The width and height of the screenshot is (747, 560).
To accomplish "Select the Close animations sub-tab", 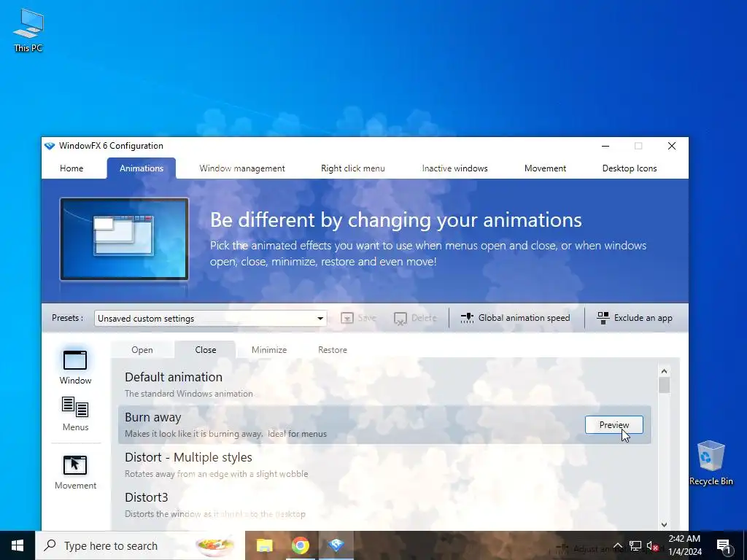I will pyautogui.click(x=205, y=350).
